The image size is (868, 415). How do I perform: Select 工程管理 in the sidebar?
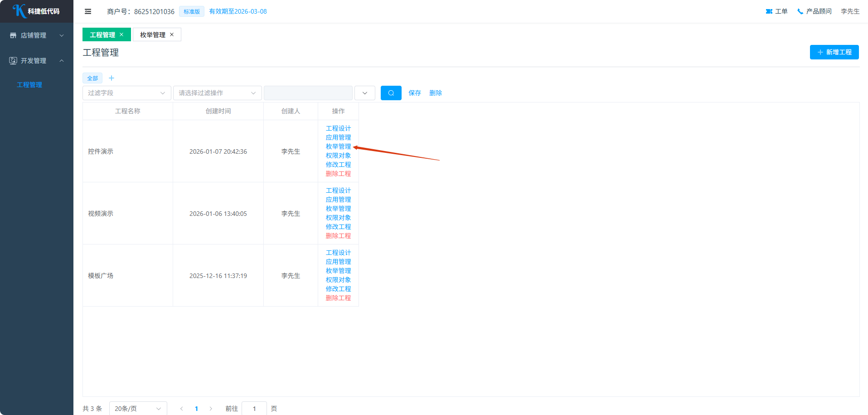[29, 85]
